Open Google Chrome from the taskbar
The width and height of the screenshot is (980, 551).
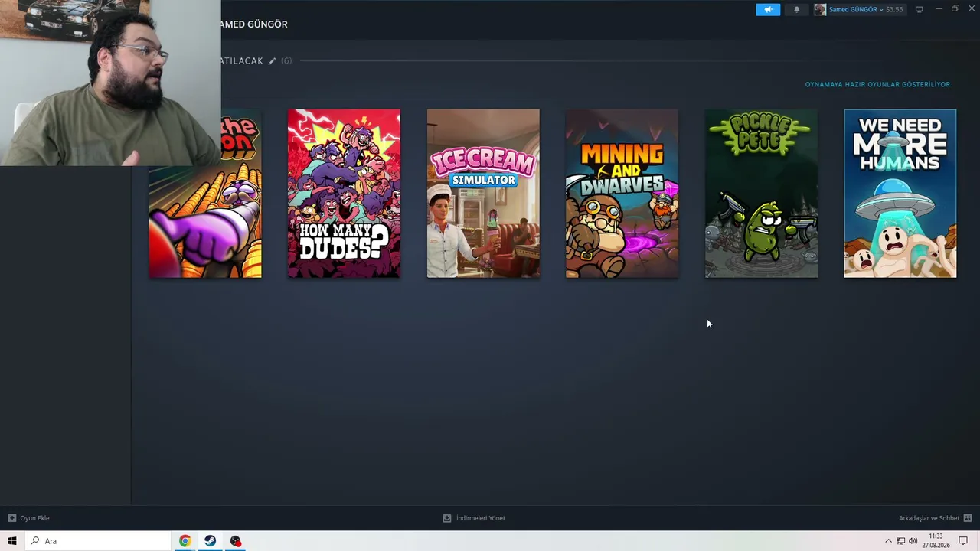coord(185,541)
